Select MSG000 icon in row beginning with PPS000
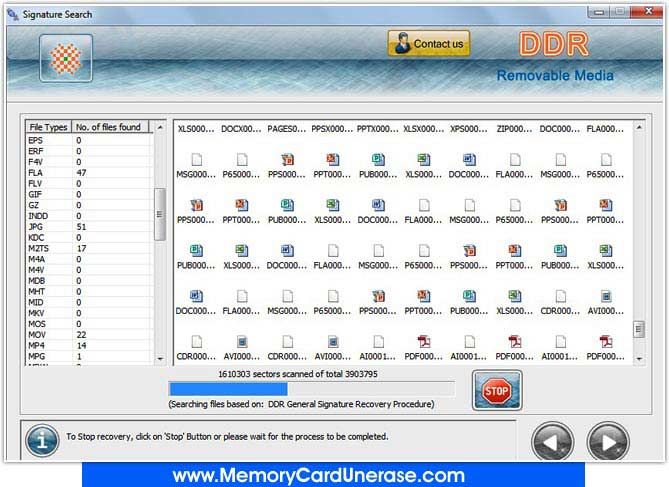Viewport: 669px width, 487px height. 469,205
